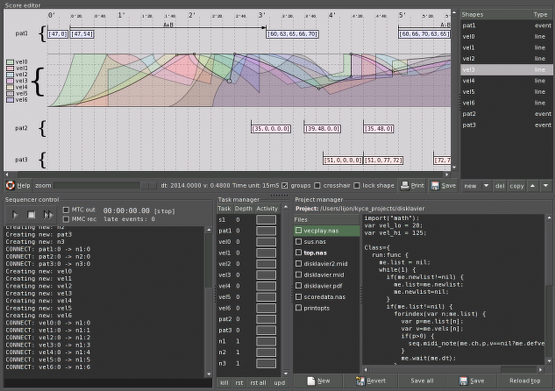
Task: Stop the sequencer with the stop button
Action: pyautogui.click(x=31, y=214)
